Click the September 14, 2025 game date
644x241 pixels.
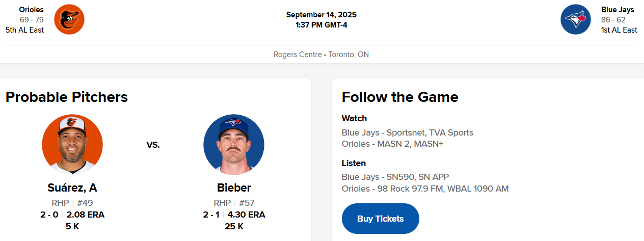point(321,14)
